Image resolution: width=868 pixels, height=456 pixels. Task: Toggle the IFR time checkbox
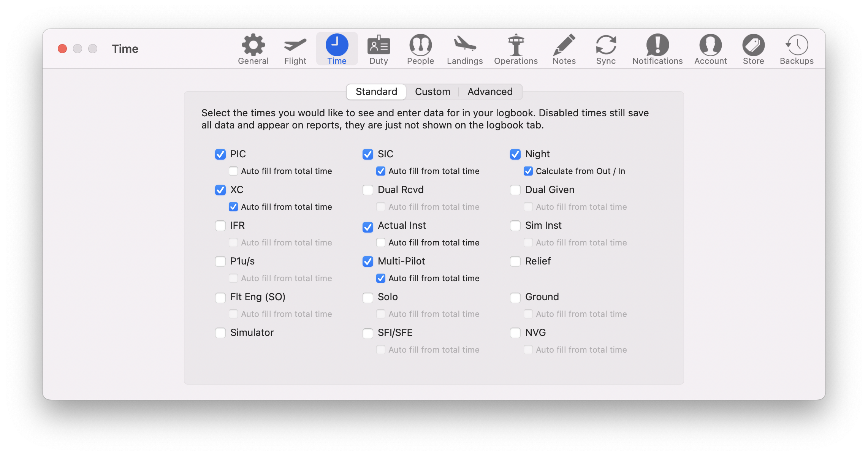tap(220, 225)
